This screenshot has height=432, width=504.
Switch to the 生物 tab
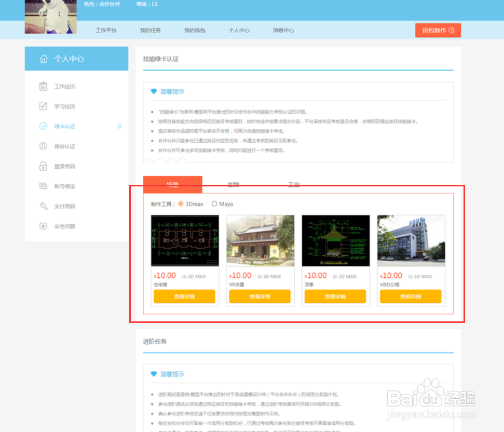tap(233, 184)
